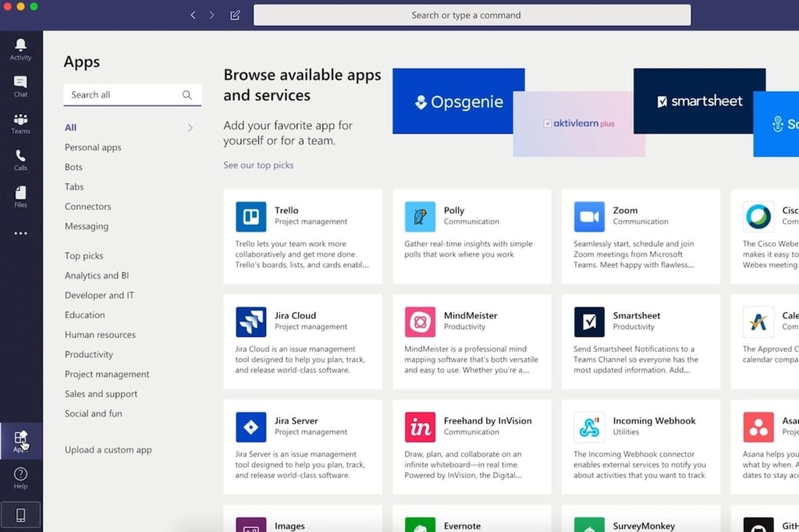Screen dimensions: 799x532
Task: Click See our top picks link
Action: pyautogui.click(x=258, y=165)
